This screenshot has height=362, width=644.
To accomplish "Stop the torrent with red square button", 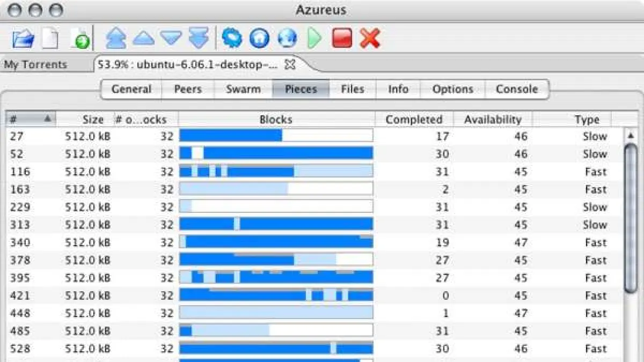I will coord(342,39).
